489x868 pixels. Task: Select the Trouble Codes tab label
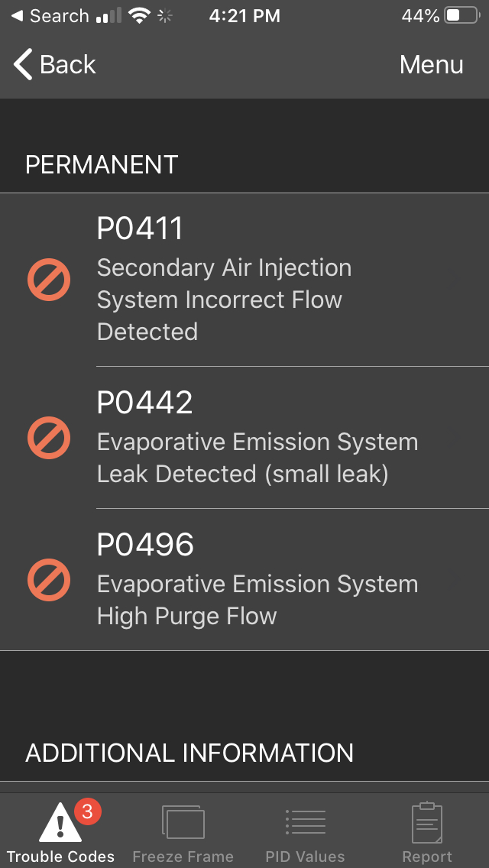tap(60, 857)
